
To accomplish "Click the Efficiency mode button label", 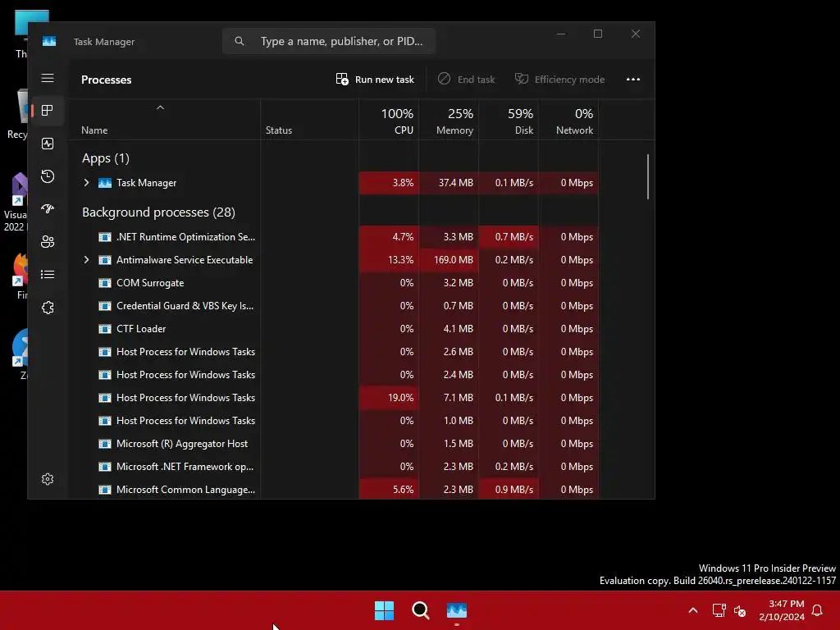I will (x=569, y=80).
